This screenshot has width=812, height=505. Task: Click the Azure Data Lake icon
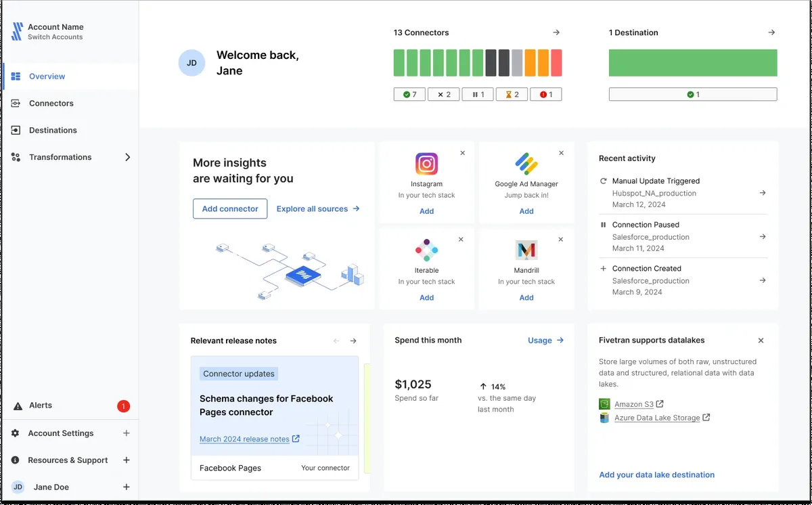(604, 418)
